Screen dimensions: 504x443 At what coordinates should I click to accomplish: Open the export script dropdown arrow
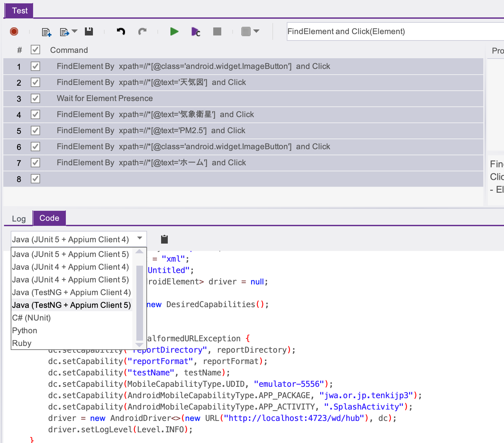point(75,31)
